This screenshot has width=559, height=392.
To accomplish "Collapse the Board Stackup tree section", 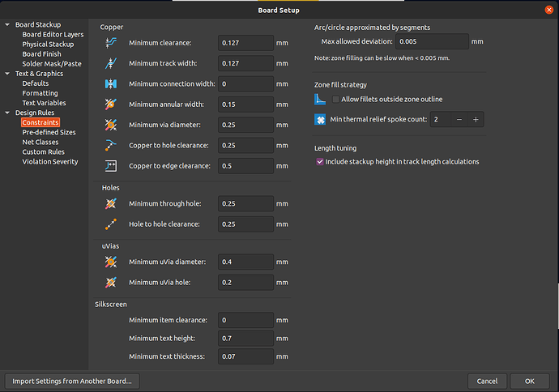I will [7, 24].
